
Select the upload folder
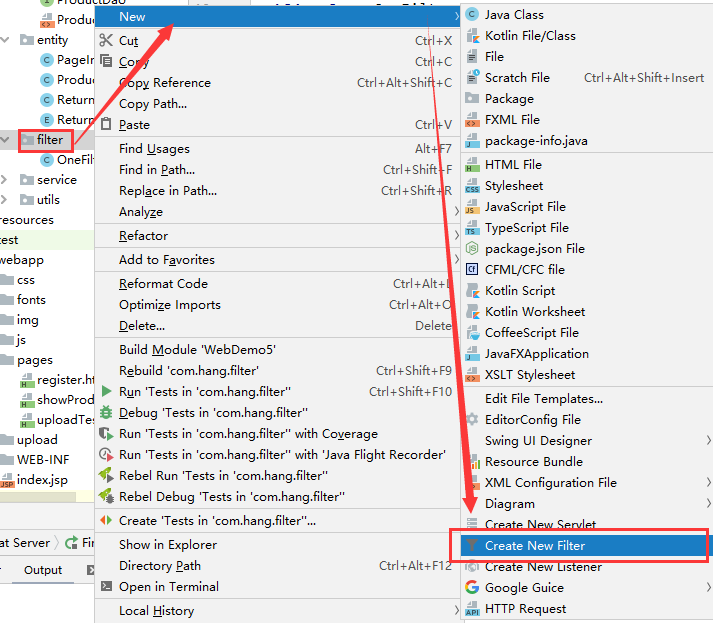click(x=37, y=440)
